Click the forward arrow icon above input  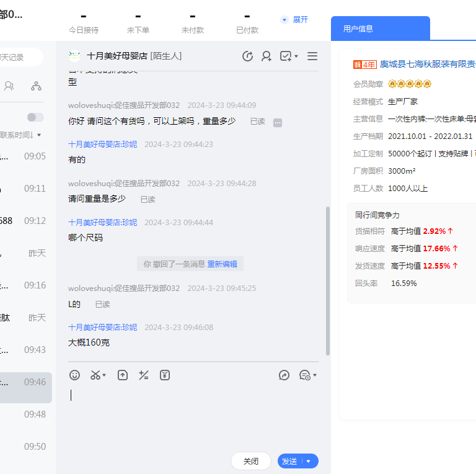(x=284, y=375)
